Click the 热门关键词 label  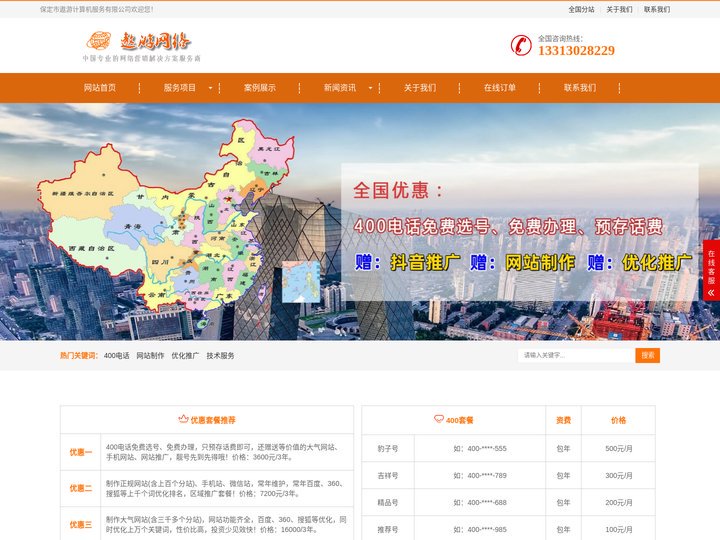pos(79,355)
